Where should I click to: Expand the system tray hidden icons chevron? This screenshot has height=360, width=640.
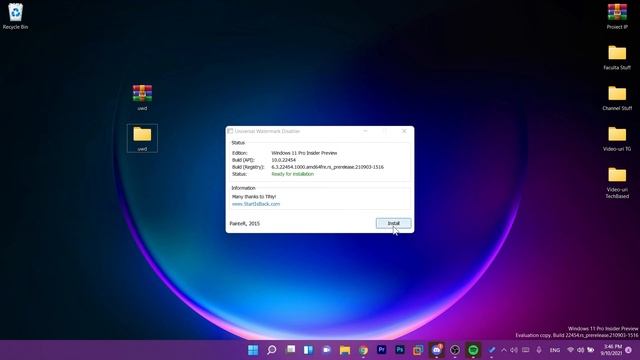point(504,350)
